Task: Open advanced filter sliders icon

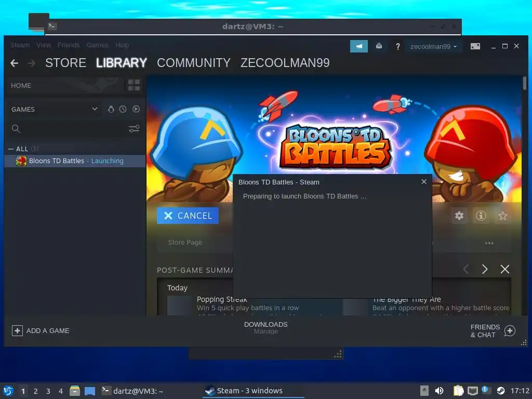Action: 134,129
